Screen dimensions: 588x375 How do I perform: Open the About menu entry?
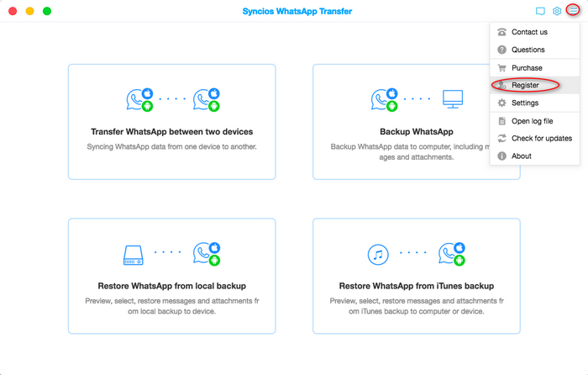pyautogui.click(x=534, y=156)
